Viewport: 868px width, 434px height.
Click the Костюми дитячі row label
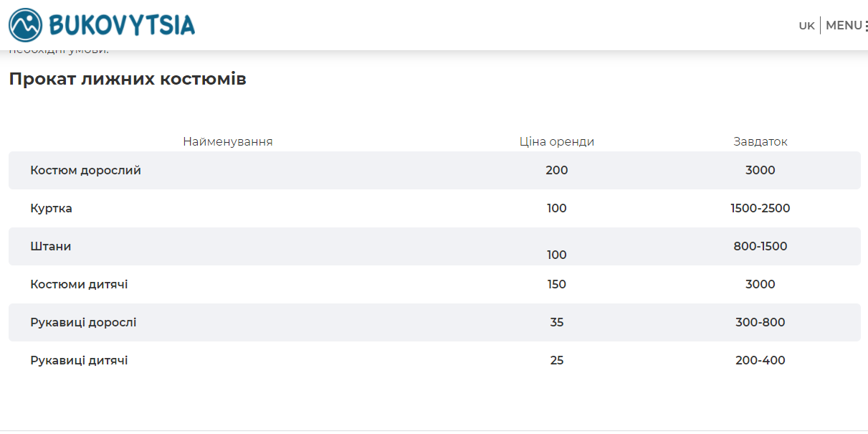pos(79,285)
